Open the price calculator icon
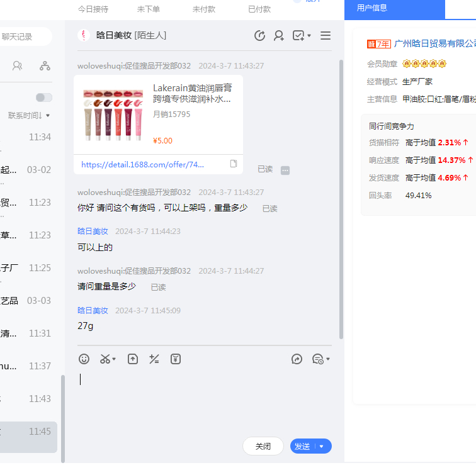This screenshot has width=476, height=475. tap(154, 359)
